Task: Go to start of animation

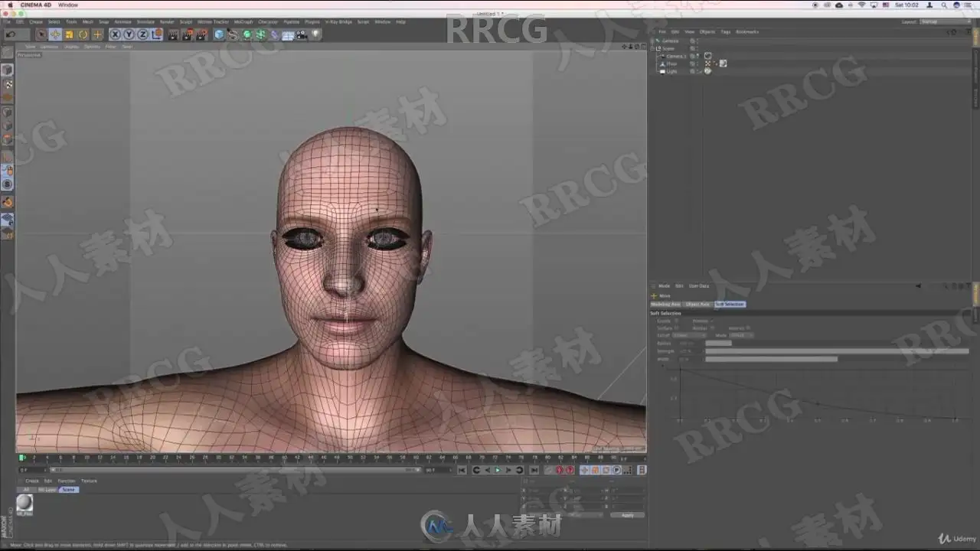Action: (462, 470)
